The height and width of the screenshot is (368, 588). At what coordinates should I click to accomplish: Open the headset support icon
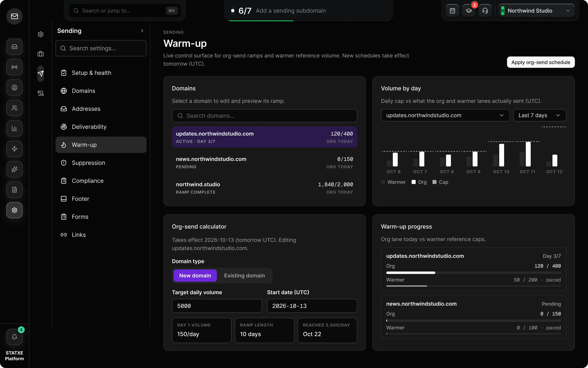click(485, 11)
